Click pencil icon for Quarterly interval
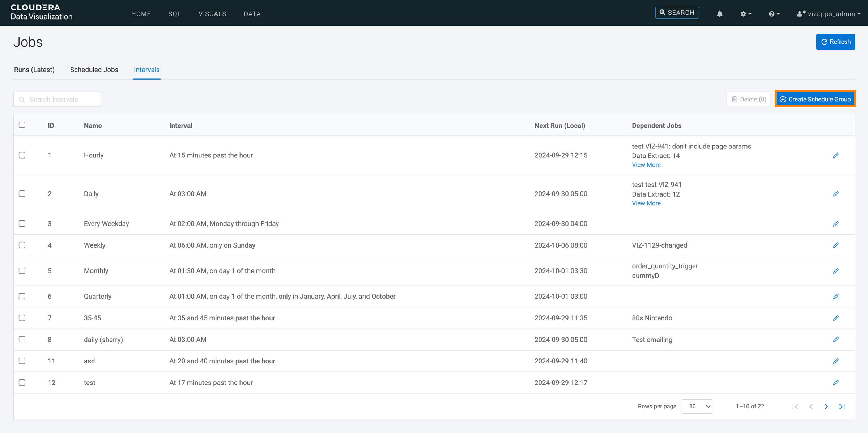 coord(835,297)
